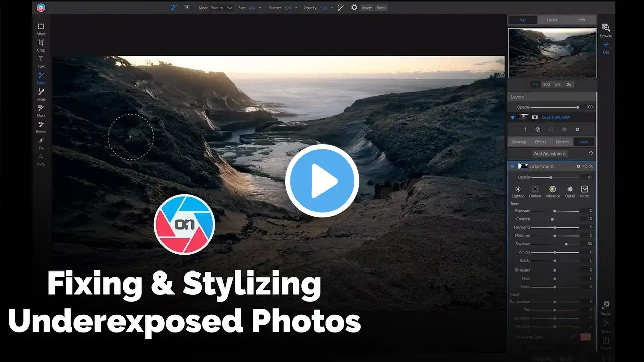644x362 pixels.
Task: Select the Text tool
Action: (41, 61)
